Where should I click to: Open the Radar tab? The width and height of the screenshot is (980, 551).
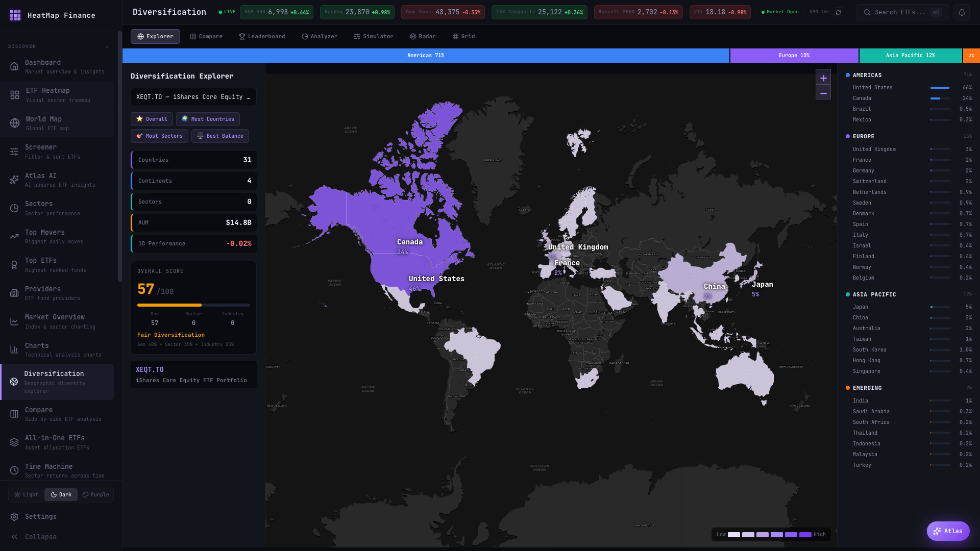(423, 36)
